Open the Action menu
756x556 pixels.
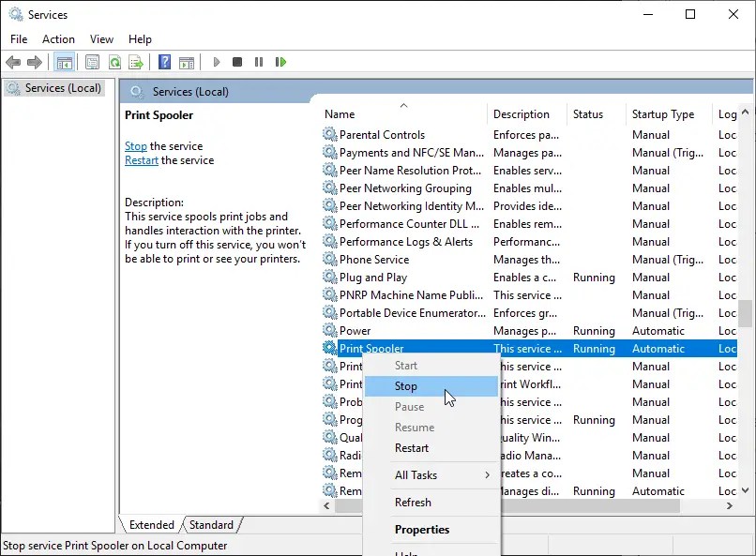pos(58,39)
